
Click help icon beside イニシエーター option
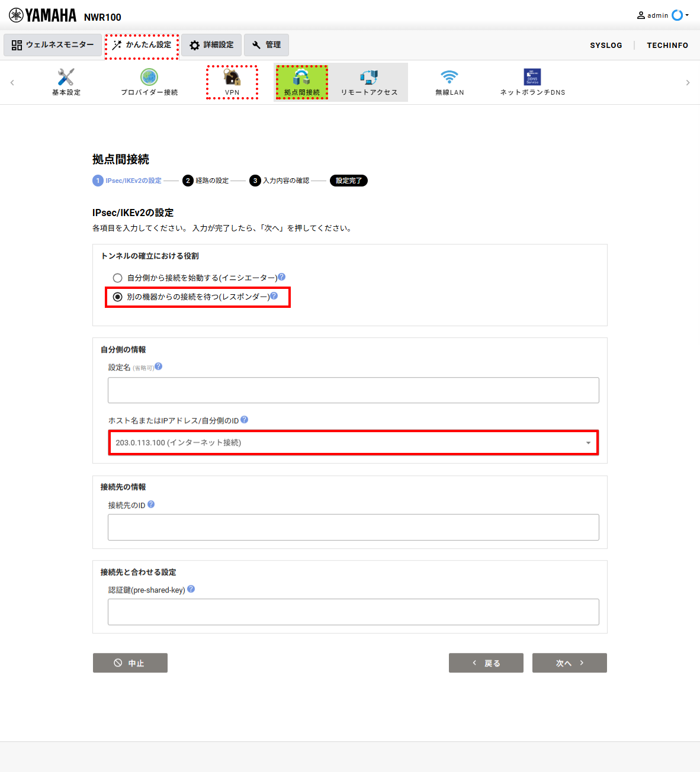pyautogui.click(x=282, y=276)
